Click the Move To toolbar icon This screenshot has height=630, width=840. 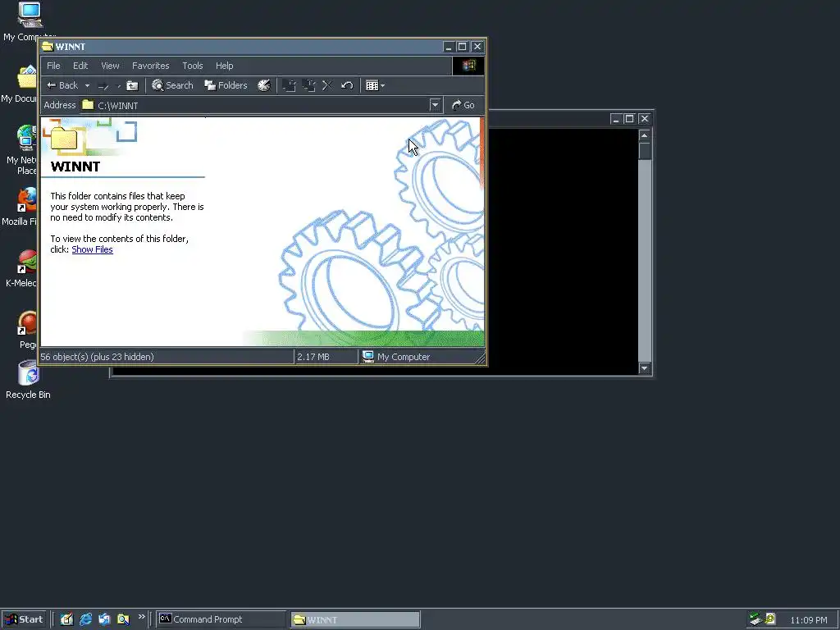point(290,85)
